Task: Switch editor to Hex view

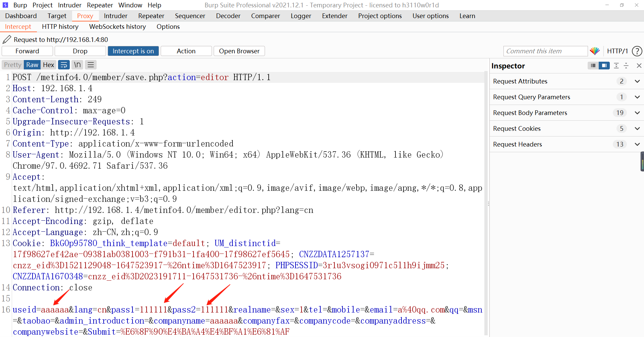Action: [x=48, y=65]
